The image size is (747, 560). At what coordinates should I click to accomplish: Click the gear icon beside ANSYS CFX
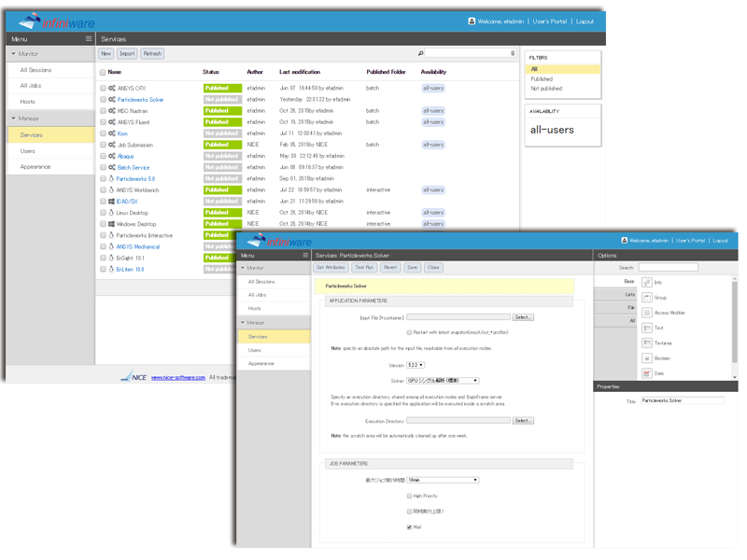[112, 88]
